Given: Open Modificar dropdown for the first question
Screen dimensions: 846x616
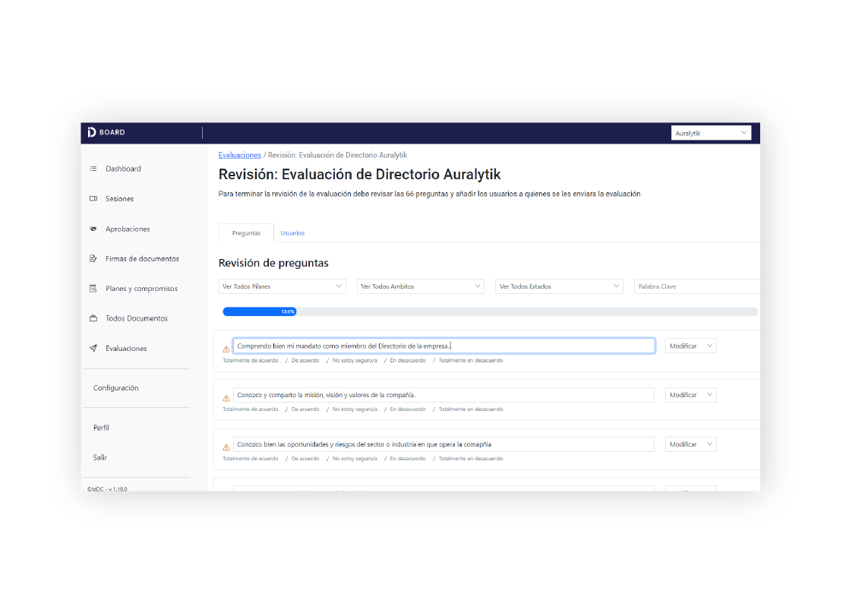Looking at the screenshot, I should pyautogui.click(x=690, y=346).
